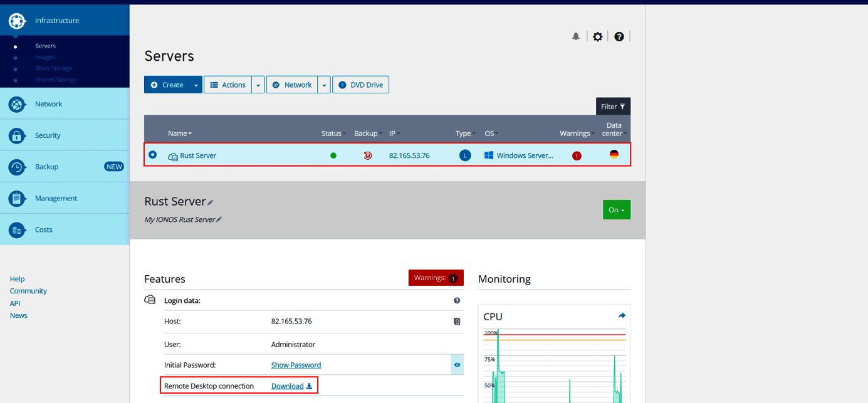Click the German flag data center icon

[614, 155]
